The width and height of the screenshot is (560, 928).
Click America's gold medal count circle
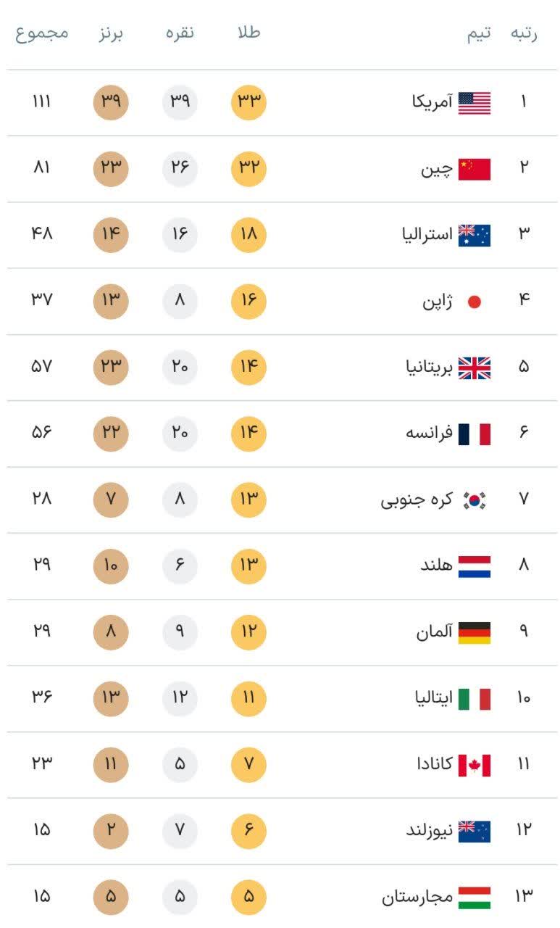click(x=248, y=102)
